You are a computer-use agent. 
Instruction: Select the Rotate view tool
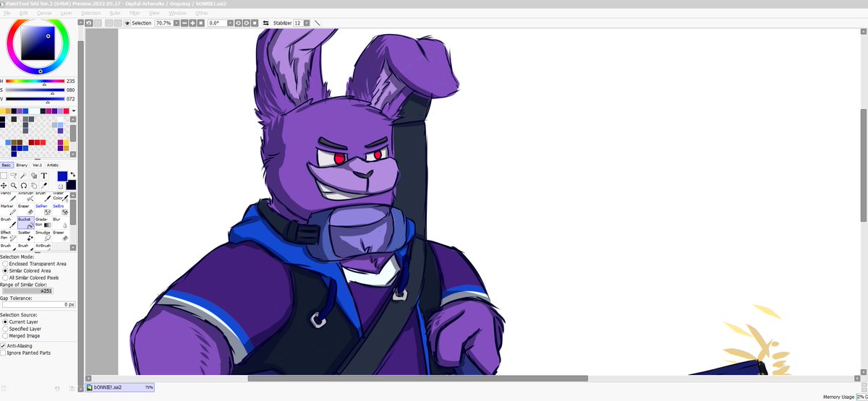click(24, 186)
